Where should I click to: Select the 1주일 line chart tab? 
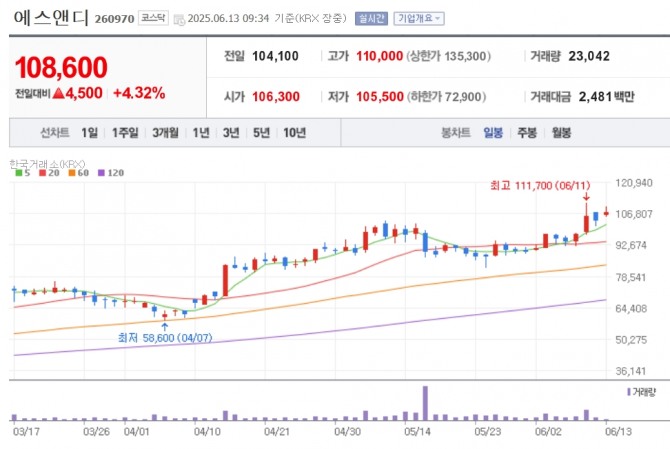pyautogui.click(x=125, y=133)
